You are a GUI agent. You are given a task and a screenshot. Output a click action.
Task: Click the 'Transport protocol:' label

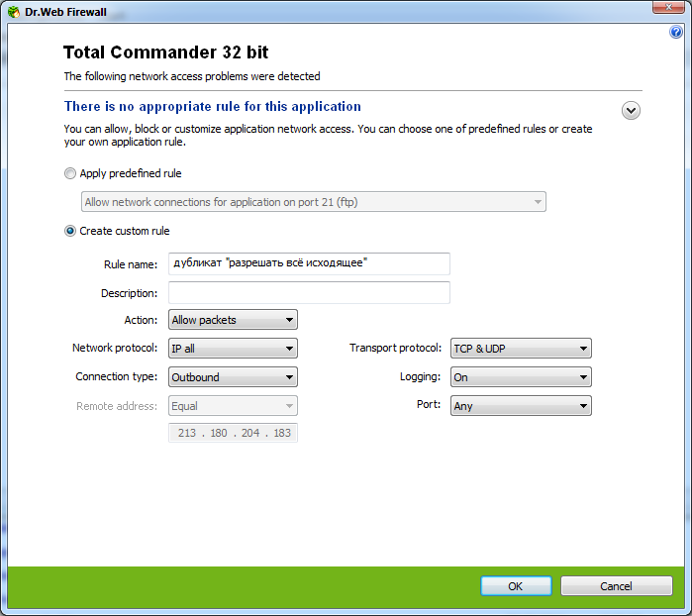pos(395,348)
